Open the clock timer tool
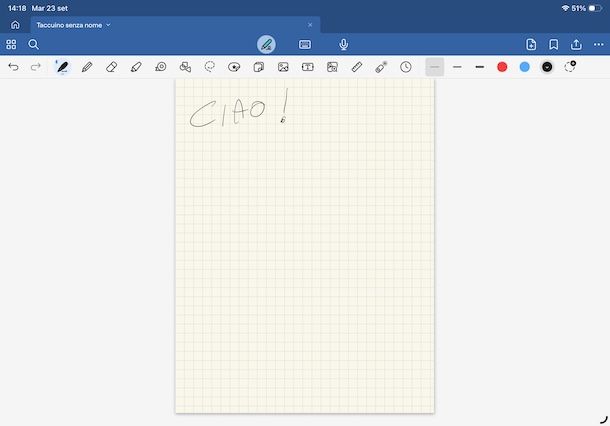The image size is (610, 426). click(x=406, y=67)
